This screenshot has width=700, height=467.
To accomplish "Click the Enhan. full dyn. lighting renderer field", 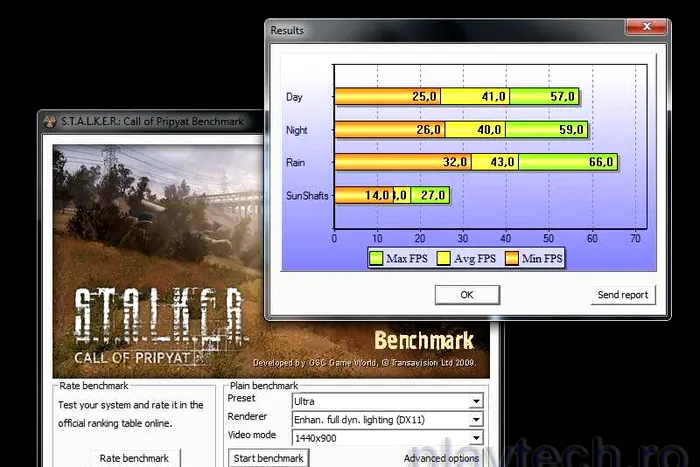I will (387, 420).
